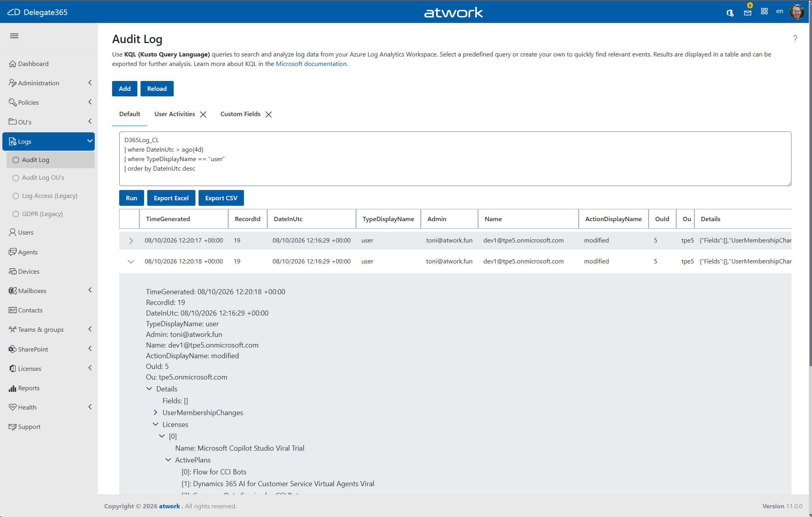Viewport: 812px width, 517px height.
Task: Collapse the [0] license entry node
Action: pos(162,436)
